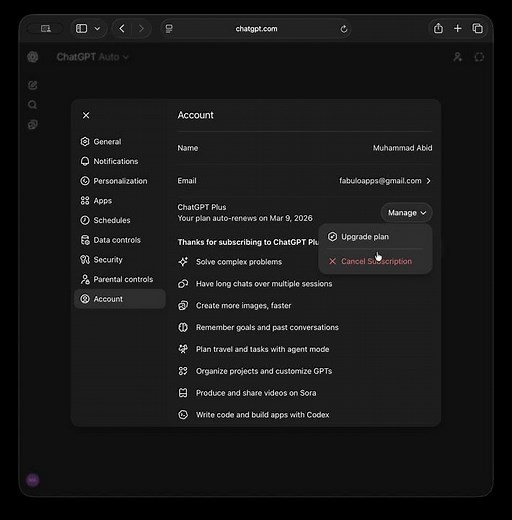The height and width of the screenshot is (520, 512).
Task: Expand the Manage dropdown button
Action: (406, 213)
